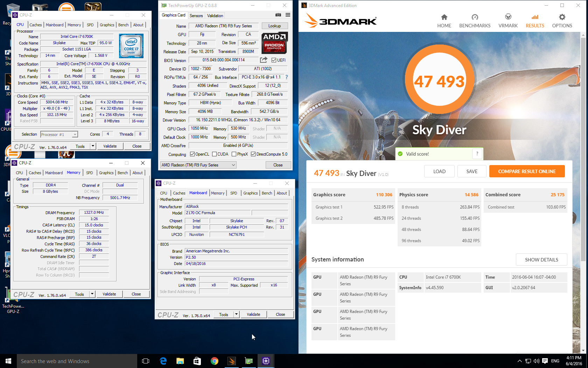
Task: Open the Validation tab in GPU-Z
Action: [x=215, y=16]
